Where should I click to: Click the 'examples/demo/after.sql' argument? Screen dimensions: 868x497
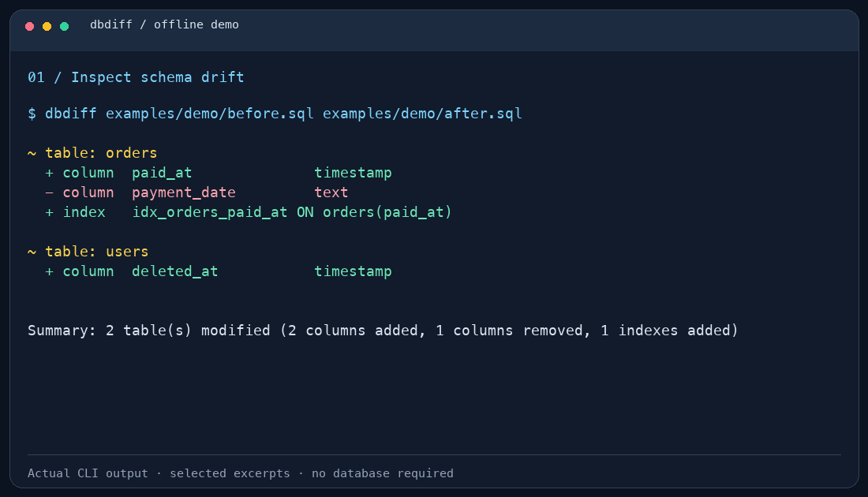click(422, 114)
